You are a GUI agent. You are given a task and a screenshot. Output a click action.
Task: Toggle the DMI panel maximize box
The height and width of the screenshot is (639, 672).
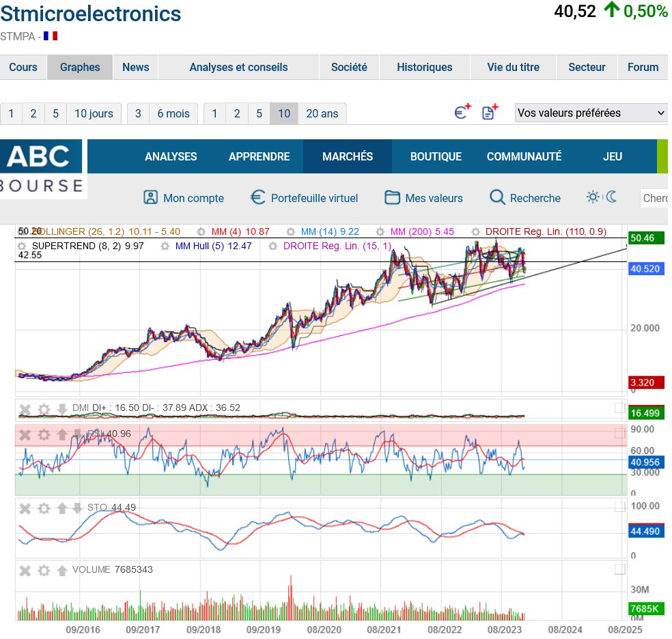[619, 408]
